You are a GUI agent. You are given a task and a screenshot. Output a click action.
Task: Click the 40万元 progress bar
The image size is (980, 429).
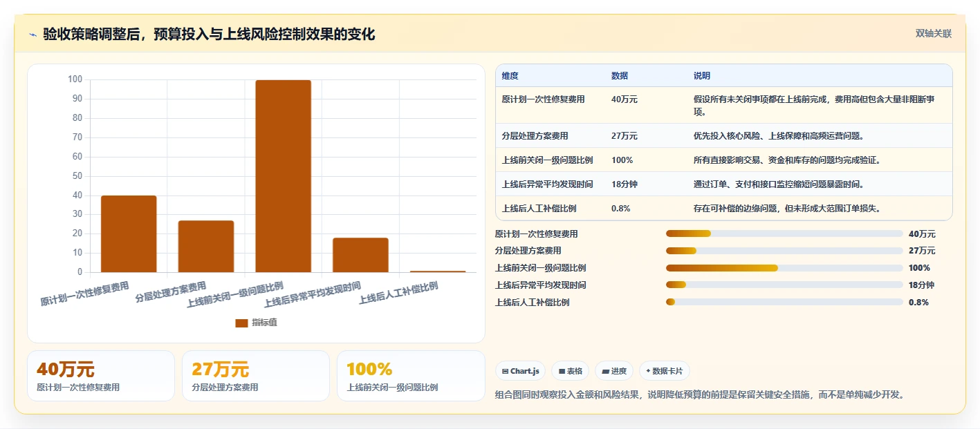coord(784,233)
